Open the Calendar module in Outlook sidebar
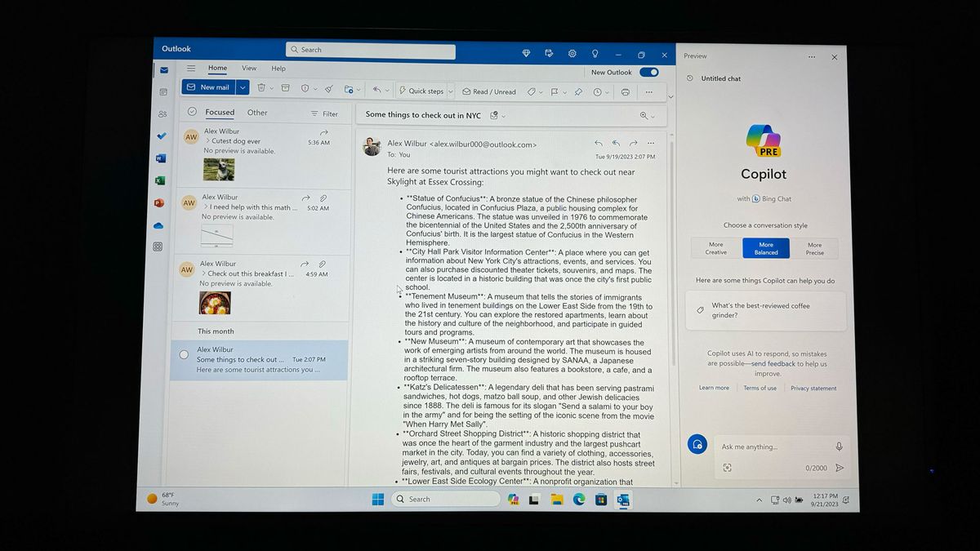The width and height of the screenshot is (980, 551). 163,92
